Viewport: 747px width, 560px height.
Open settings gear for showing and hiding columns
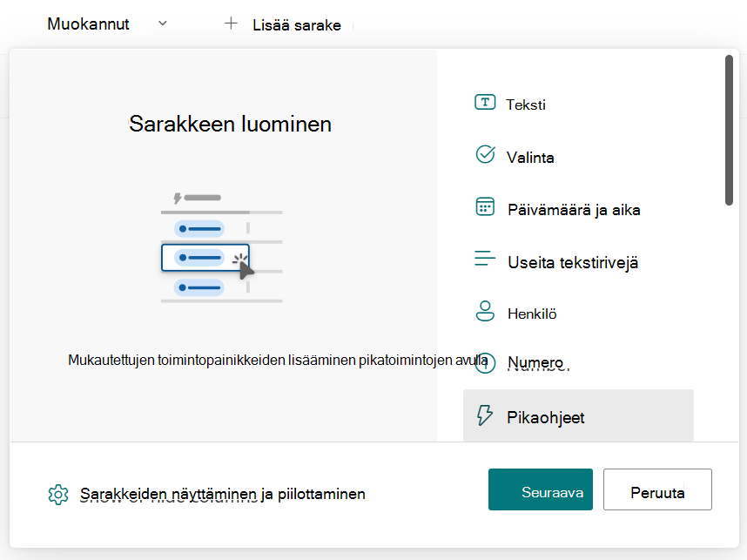(58, 495)
